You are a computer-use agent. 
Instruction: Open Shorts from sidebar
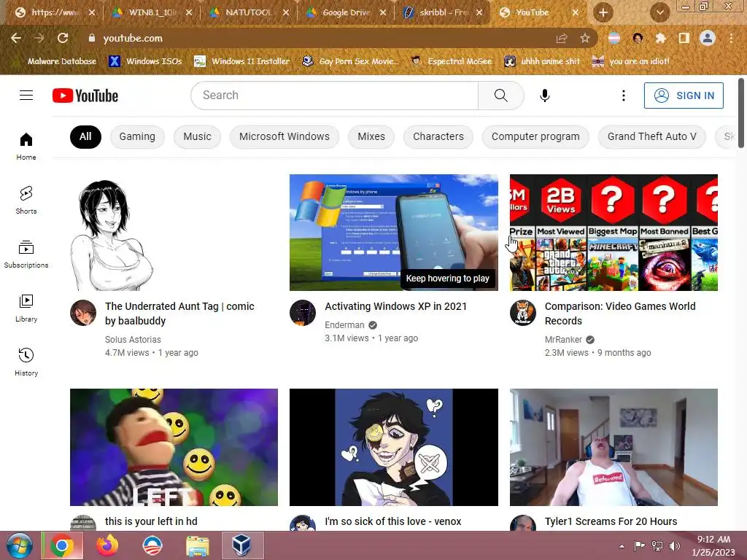pos(26,200)
